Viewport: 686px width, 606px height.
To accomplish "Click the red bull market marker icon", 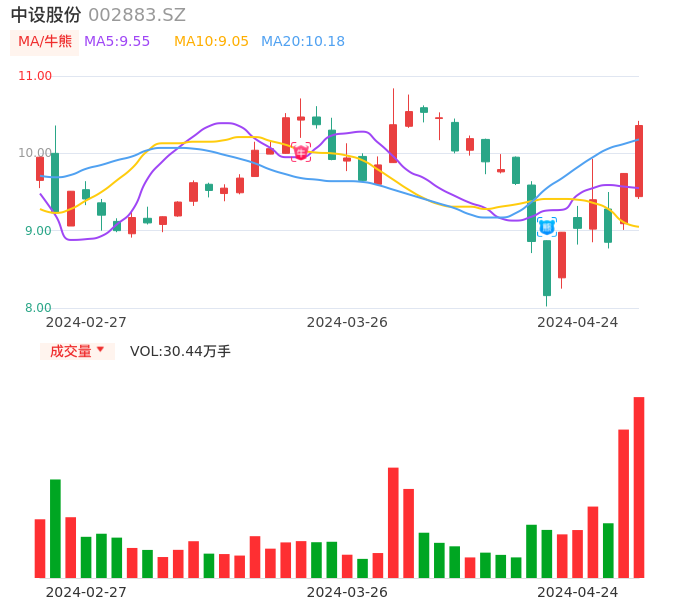I will (300, 152).
